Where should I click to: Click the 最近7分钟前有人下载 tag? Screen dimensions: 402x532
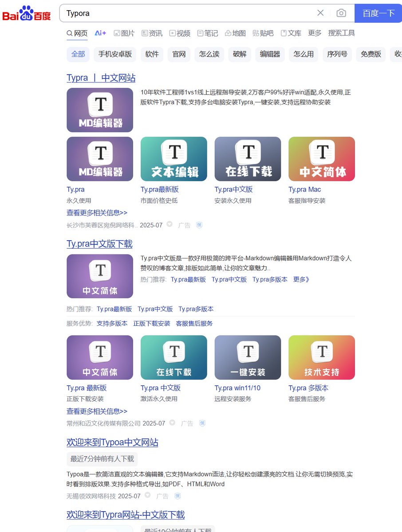tap(102, 459)
